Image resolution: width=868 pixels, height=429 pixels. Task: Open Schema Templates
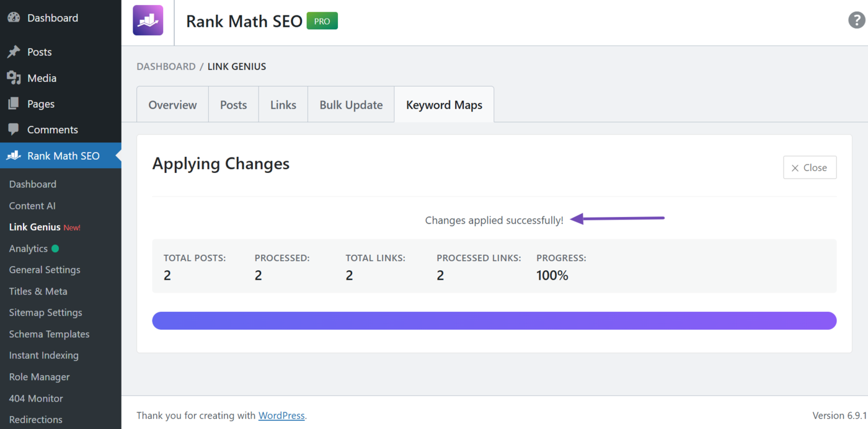coord(50,334)
